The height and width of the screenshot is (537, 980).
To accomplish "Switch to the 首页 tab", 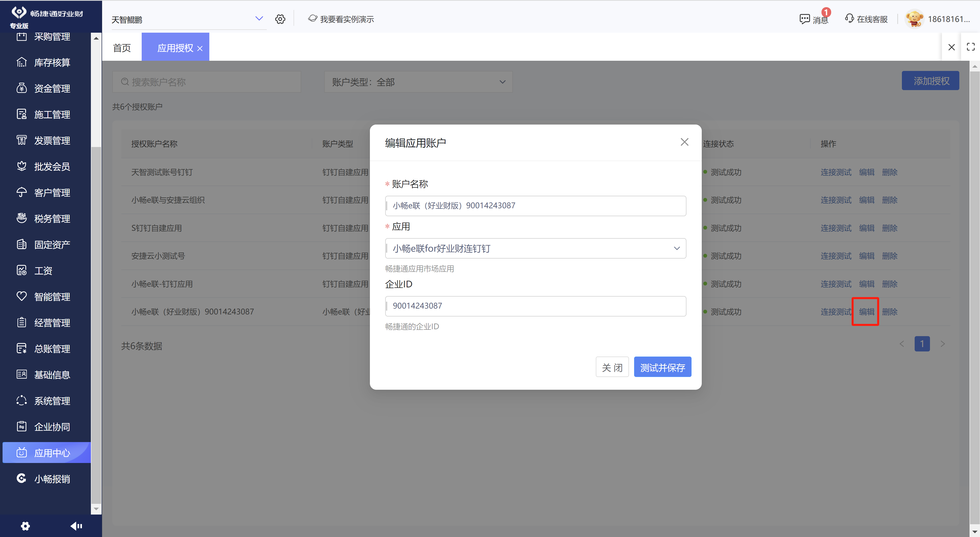I will tap(122, 48).
